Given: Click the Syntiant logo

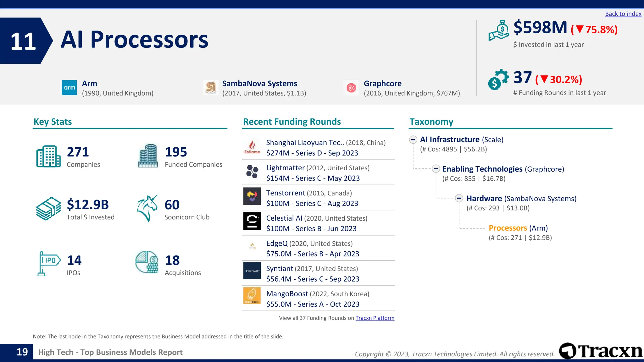Looking at the screenshot, I should (x=252, y=271).
